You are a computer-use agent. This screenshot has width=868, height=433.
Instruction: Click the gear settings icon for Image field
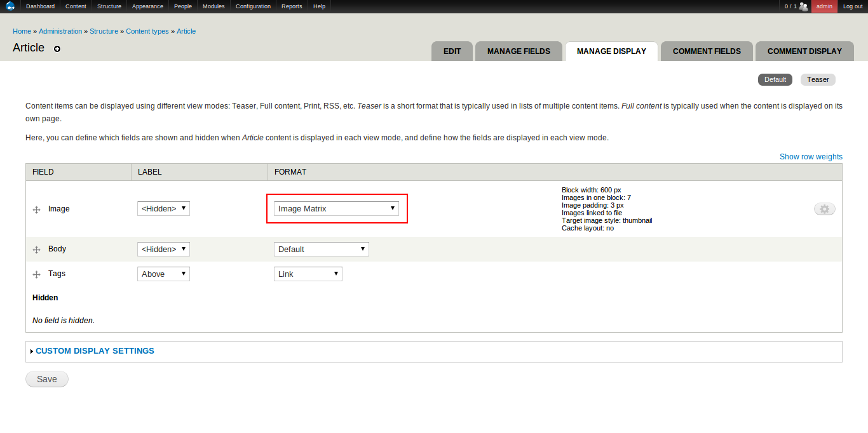[x=824, y=209]
